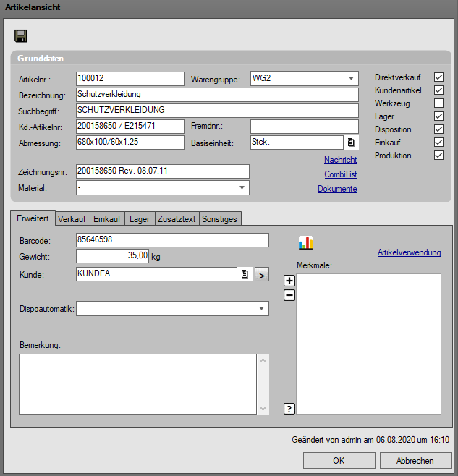Viewport: 458px width, 476px height.
Task: Expand the Warengruppe dropdown
Action: tap(351, 79)
